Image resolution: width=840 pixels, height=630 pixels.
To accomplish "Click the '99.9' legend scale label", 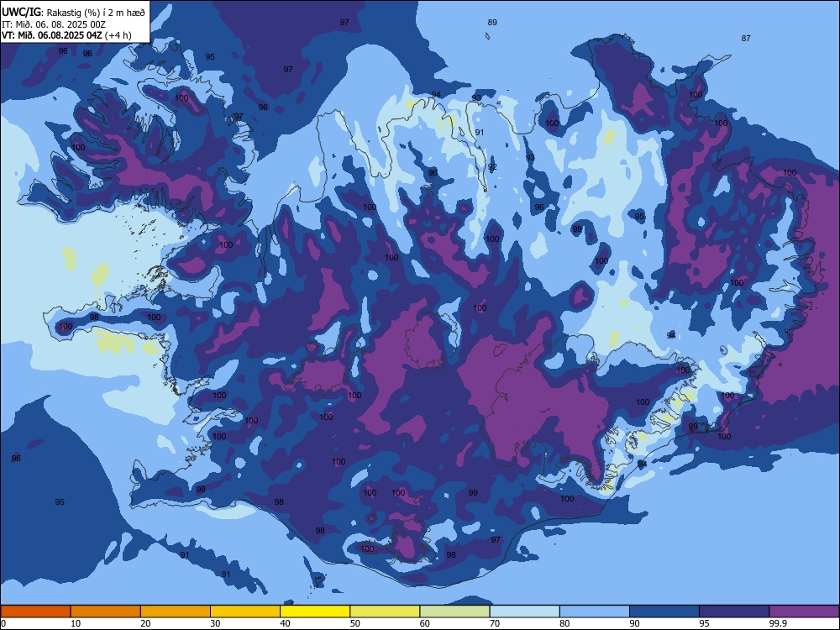I will pyautogui.click(x=778, y=623).
